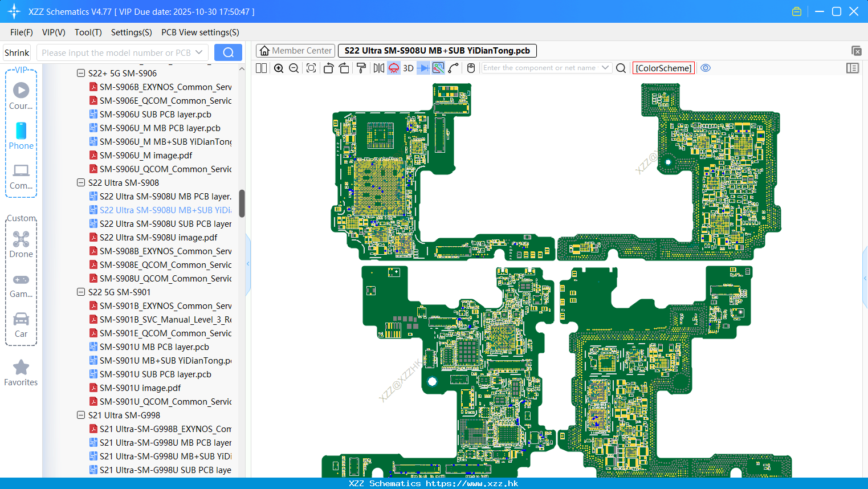This screenshot has height=489, width=868.
Task: Open SM-S901U image.pdf
Action: [140, 388]
